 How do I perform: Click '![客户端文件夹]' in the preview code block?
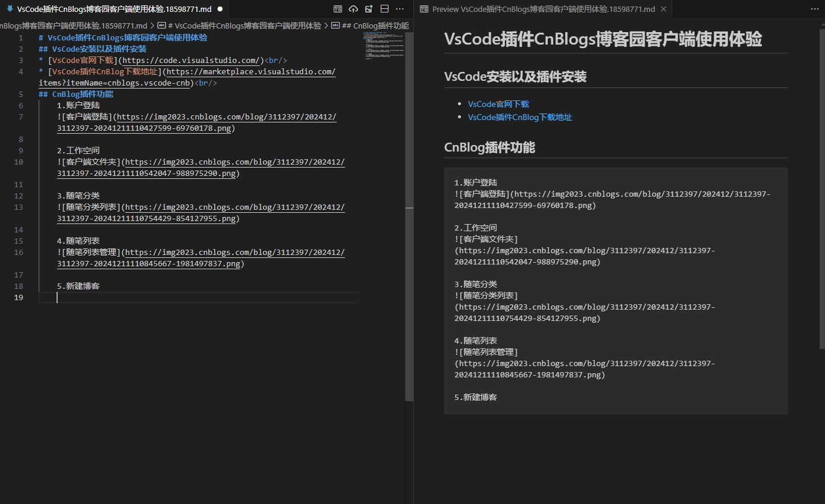(486, 239)
